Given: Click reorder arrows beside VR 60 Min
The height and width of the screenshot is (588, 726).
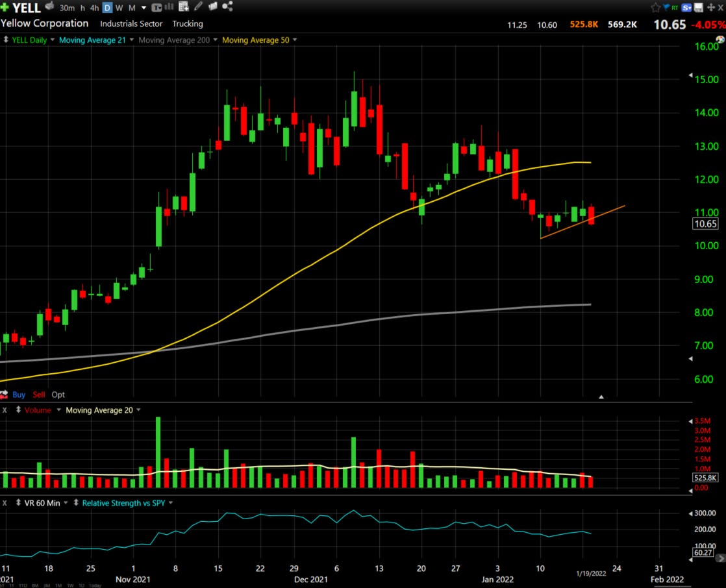Looking at the screenshot, I should point(18,502).
